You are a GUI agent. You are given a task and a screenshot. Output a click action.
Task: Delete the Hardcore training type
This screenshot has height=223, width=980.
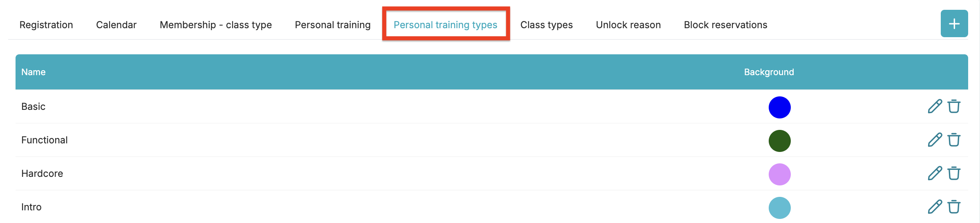pyautogui.click(x=954, y=174)
